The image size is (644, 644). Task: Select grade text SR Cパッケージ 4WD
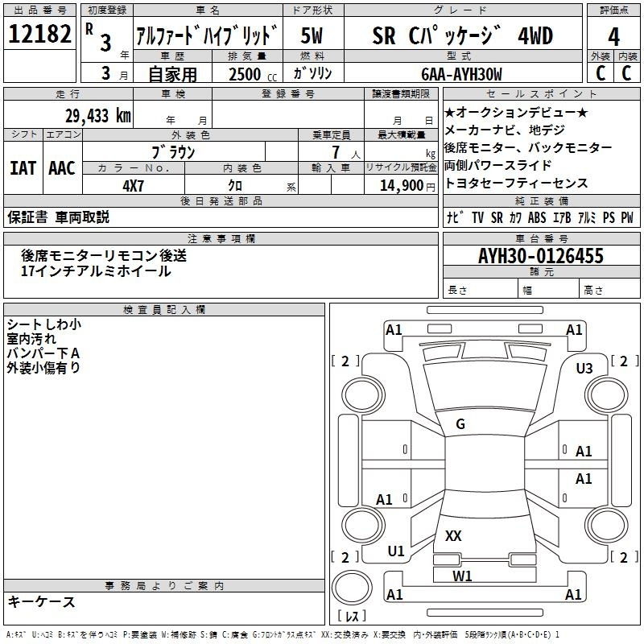(462, 35)
